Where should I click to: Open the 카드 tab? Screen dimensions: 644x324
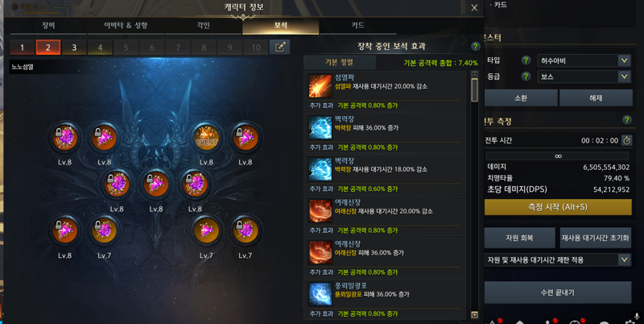click(x=357, y=26)
